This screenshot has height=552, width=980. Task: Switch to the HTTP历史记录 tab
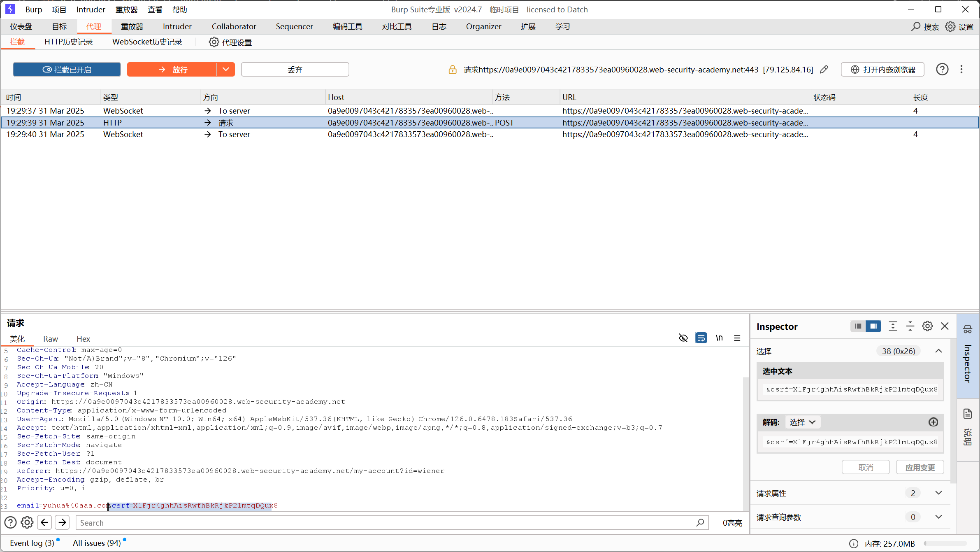(x=68, y=42)
